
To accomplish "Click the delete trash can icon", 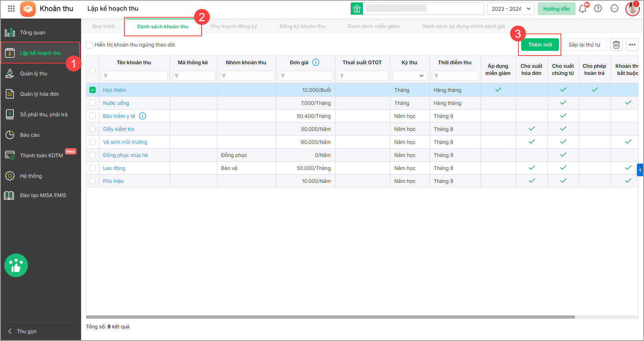I will point(616,45).
